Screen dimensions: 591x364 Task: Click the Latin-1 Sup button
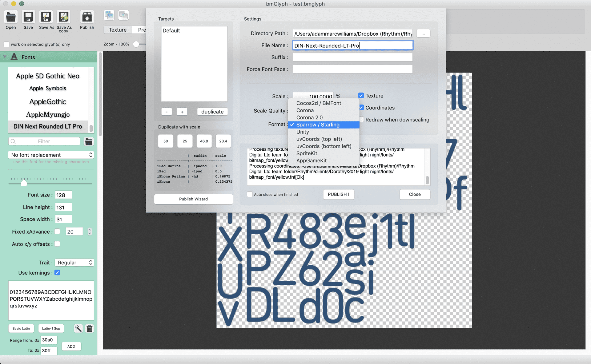[51, 328]
